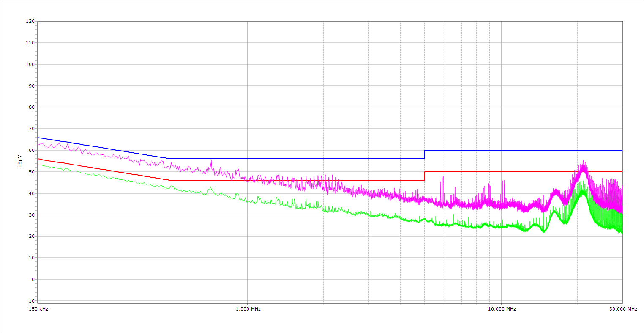Select the "-10" y-axis tick label

(x=30, y=301)
